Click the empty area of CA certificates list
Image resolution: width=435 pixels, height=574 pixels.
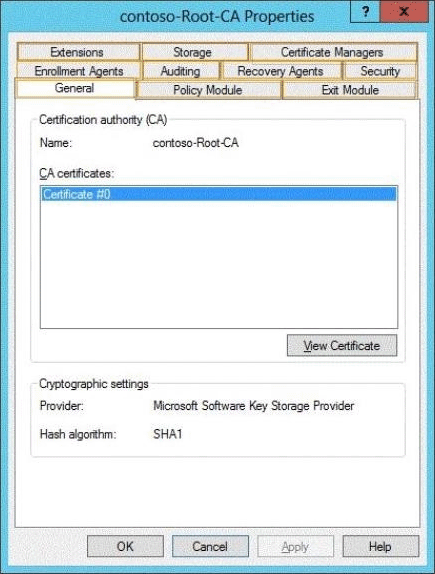[x=219, y=264]
